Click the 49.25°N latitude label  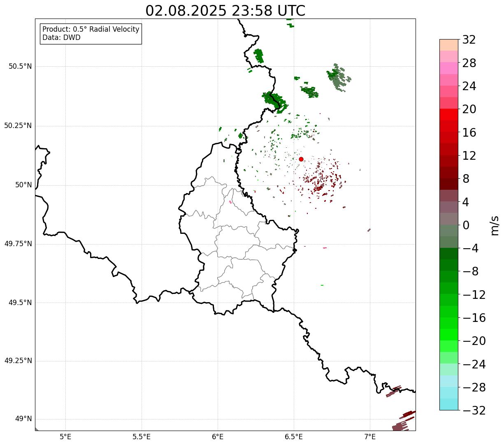pyautogui.click(x=18, y=361)
